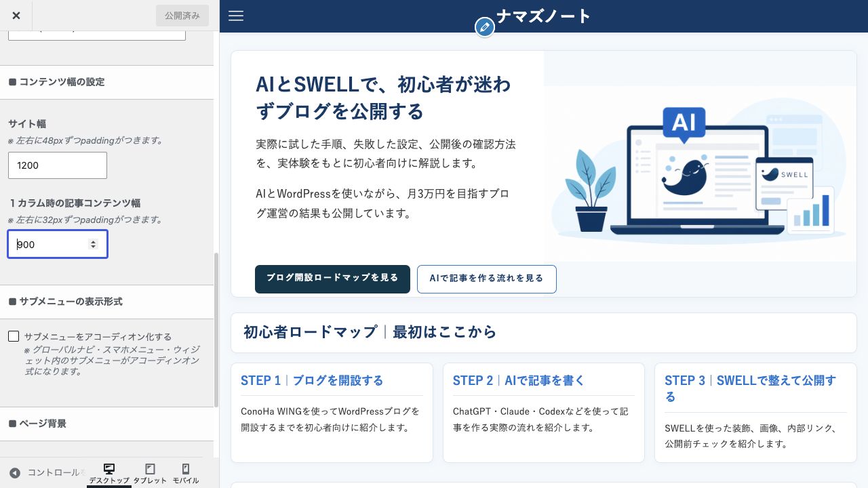Screen dimensions: 868x488
Task: Click the 左右に32pxずつpadding note text
Action: click(x=85, y=220)
